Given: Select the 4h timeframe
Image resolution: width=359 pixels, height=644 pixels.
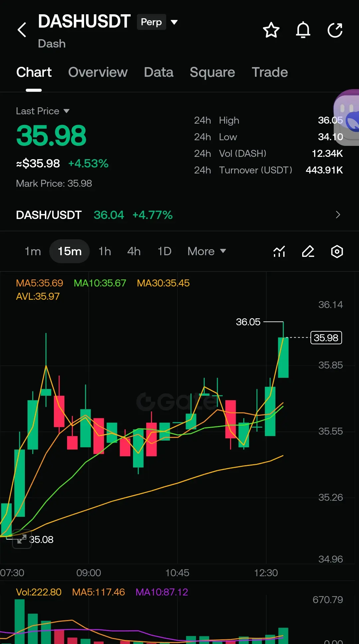Looking at the screenshot, I should pos(134,251).
